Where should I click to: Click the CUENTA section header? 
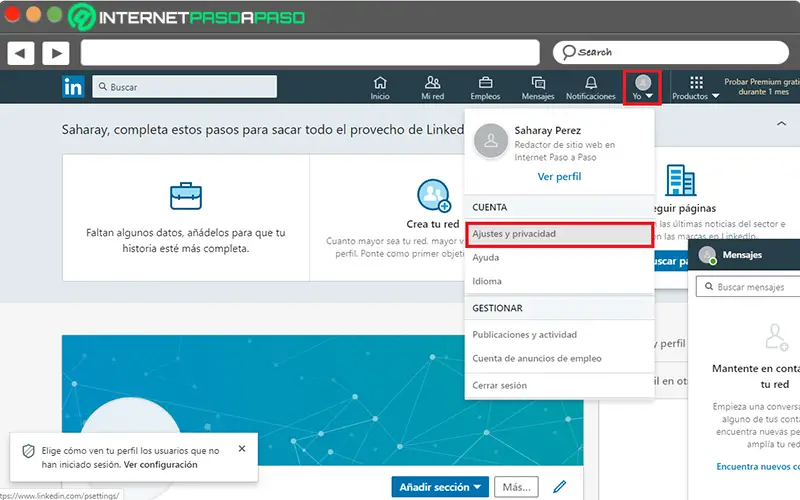[x=490, y=208]
